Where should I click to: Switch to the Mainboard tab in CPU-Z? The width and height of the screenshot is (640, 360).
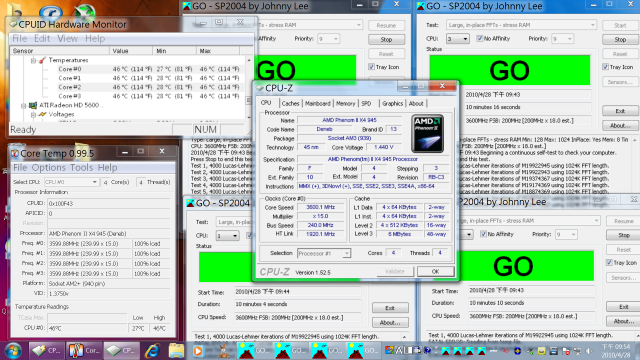[318, 104]
